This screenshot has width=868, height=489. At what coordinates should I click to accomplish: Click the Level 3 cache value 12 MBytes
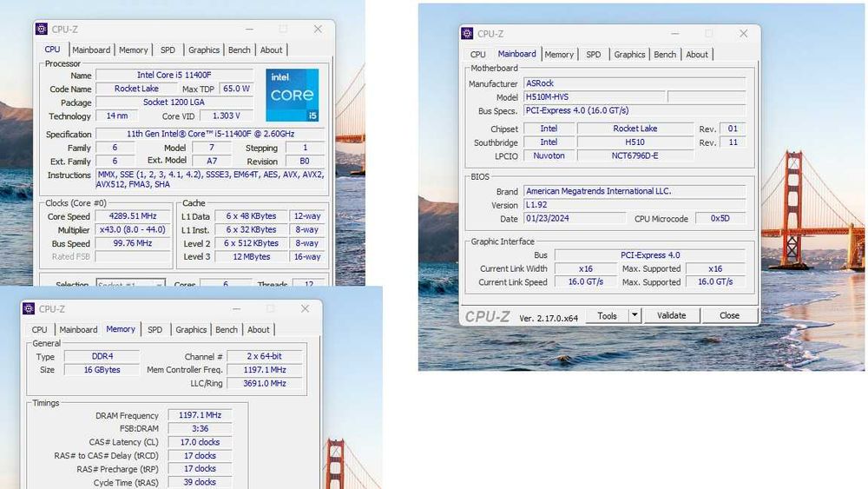click(x=252, y=256)
